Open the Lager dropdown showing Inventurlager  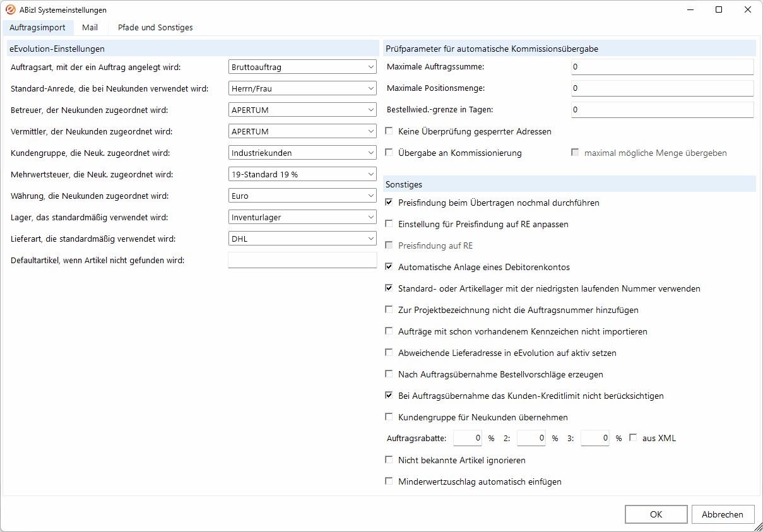point(302,217)
